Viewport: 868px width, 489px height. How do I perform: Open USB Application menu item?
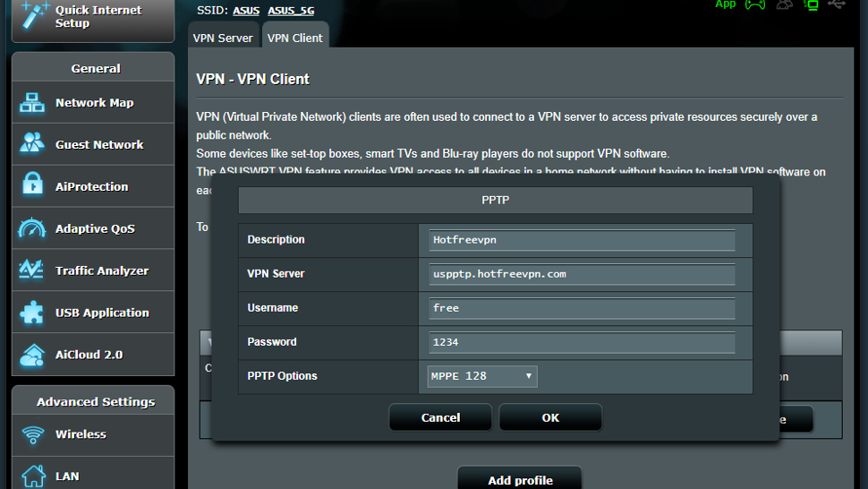pyautogui.click(x=93, y=313)
